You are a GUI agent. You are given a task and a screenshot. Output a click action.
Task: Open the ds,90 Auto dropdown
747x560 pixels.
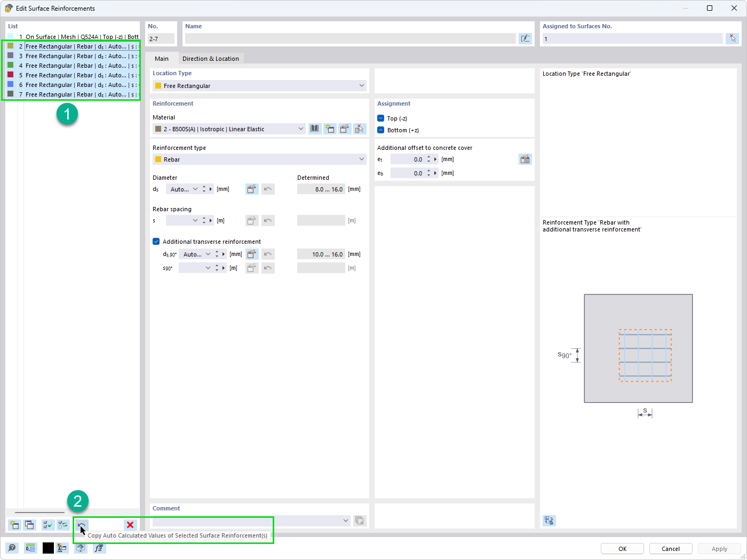[x=208, y=254]
